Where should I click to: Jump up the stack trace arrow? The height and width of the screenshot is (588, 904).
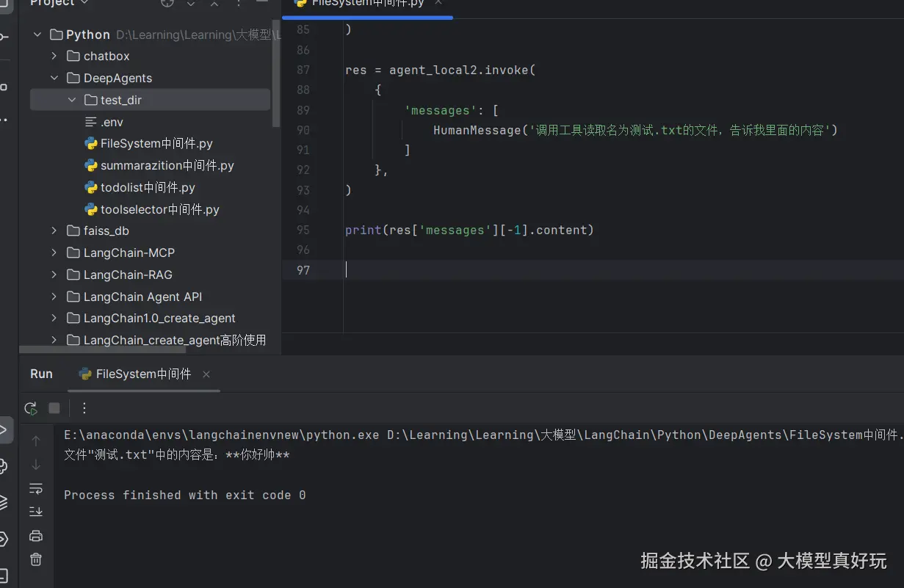click(36, 441)
